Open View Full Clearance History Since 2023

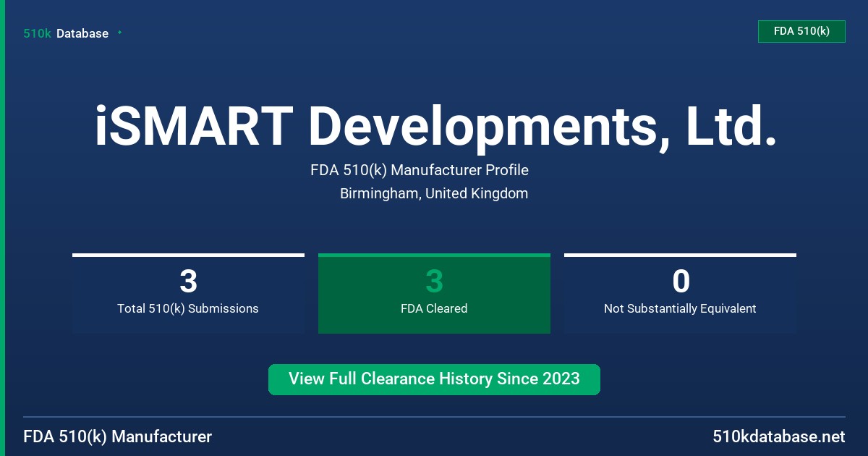(x=434, y=379)
